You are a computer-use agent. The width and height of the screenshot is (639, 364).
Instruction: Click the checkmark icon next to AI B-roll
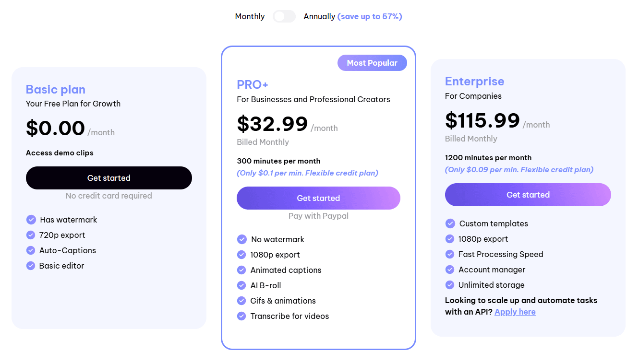[x=241, y=285]
